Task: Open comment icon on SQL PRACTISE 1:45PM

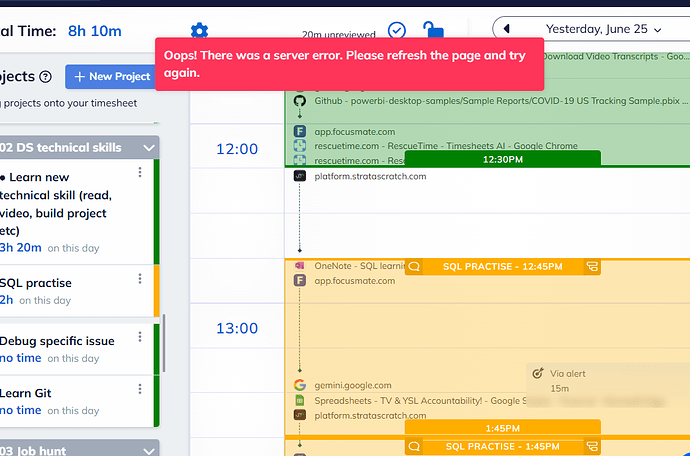Action: (x=414, y=446)
